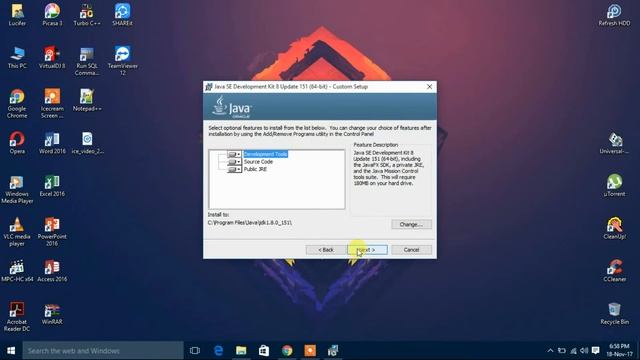Launch VLC media player shortcut
This screenshot has height=360, width=640.
17,232
